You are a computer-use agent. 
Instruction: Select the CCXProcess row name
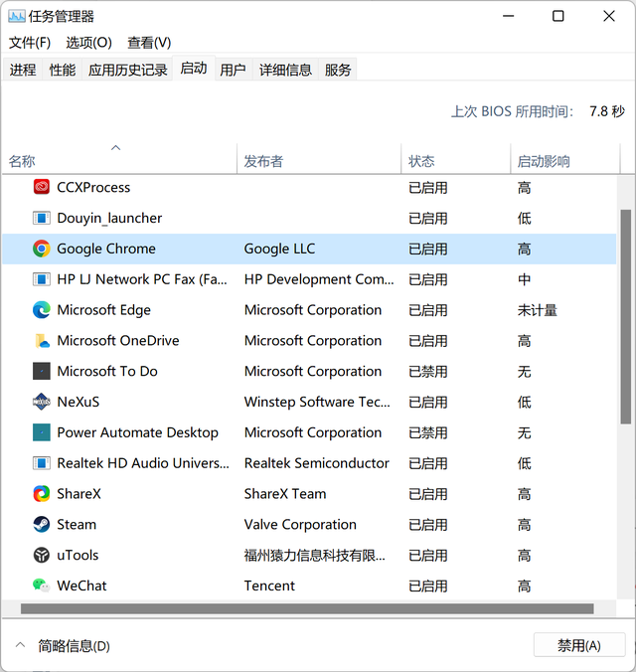pyautogui.click(x=93, y=187)
